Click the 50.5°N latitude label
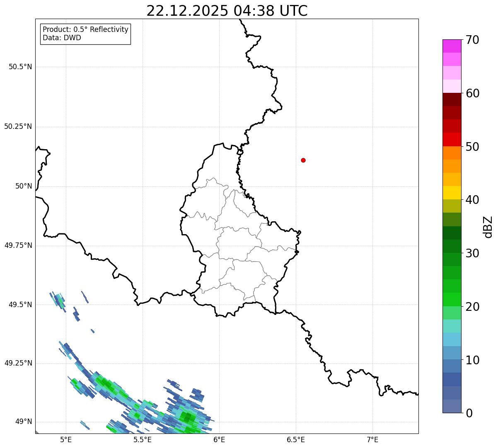498x448 pixels. point(20,67)
